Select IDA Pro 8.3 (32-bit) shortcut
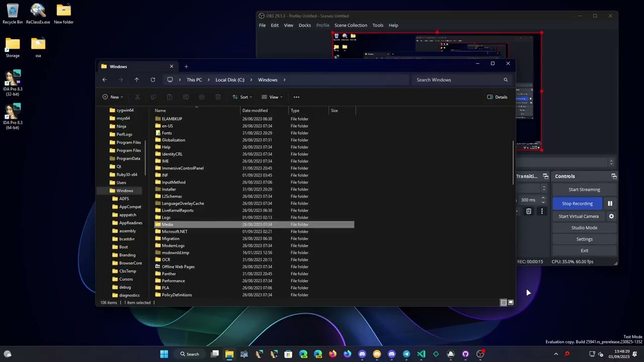Viewport: 644px width, 362px height. [13, 83]
